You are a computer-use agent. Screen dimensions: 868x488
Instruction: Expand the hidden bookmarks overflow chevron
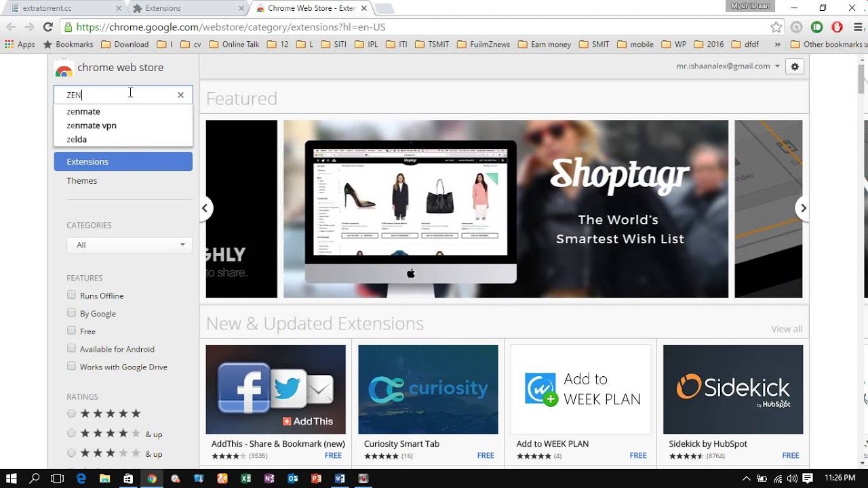(777, 44)
